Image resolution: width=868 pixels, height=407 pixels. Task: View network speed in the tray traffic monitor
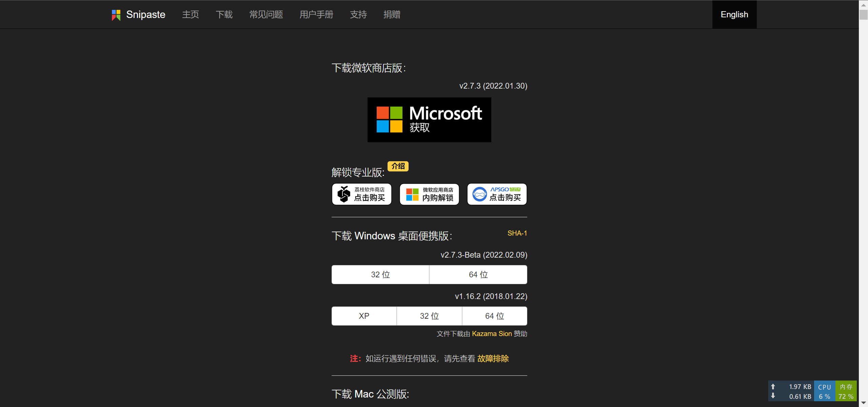point(793,391)
